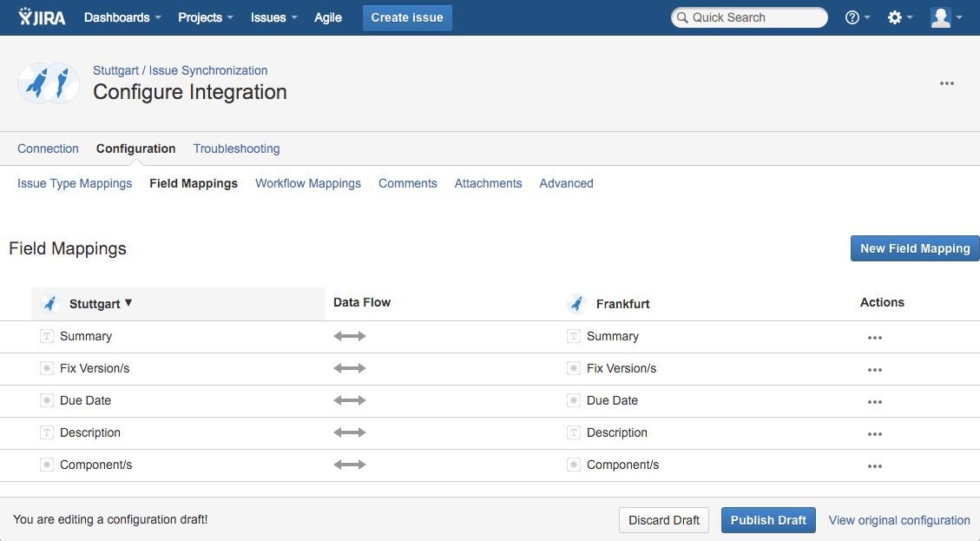Open the Advanced sub-tab
This screenshot has width=980, height=541.
pyautogui.click(x=566, y=183)
